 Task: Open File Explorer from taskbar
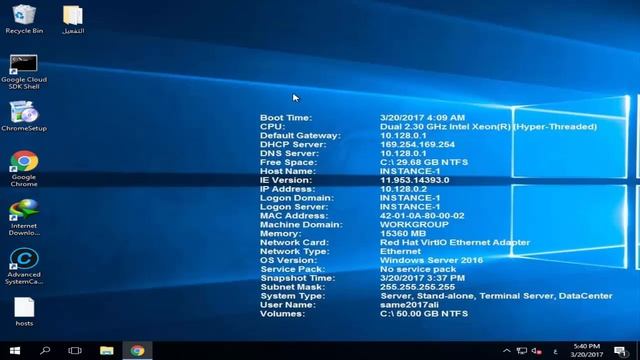coord(107,351)
